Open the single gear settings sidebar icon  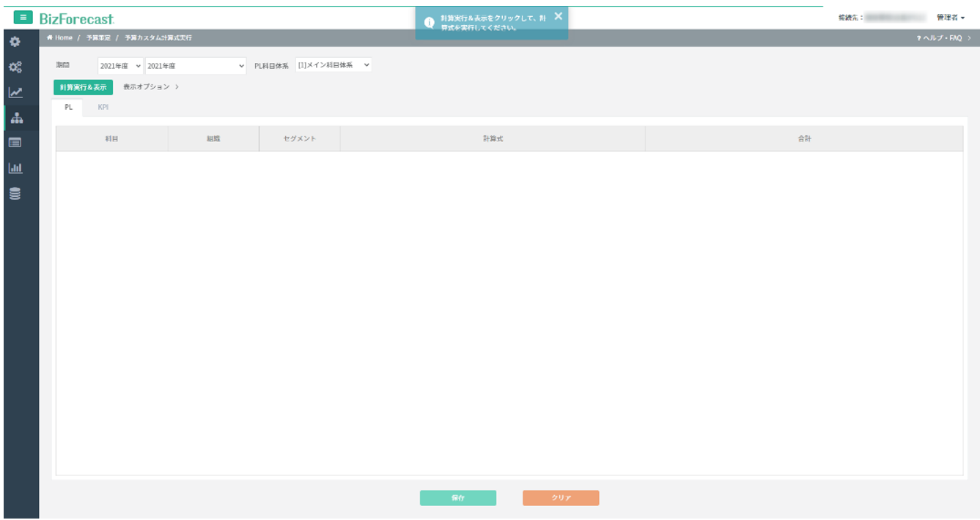(15, 42)
